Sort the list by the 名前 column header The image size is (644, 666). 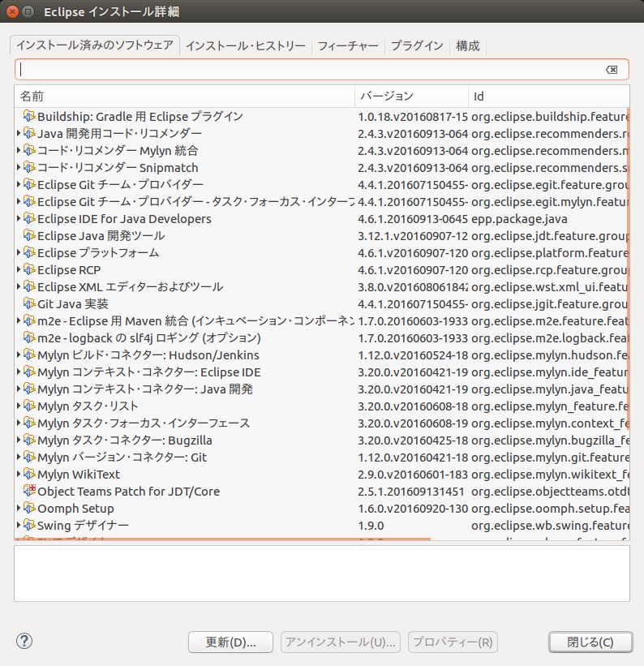point(185,96)
